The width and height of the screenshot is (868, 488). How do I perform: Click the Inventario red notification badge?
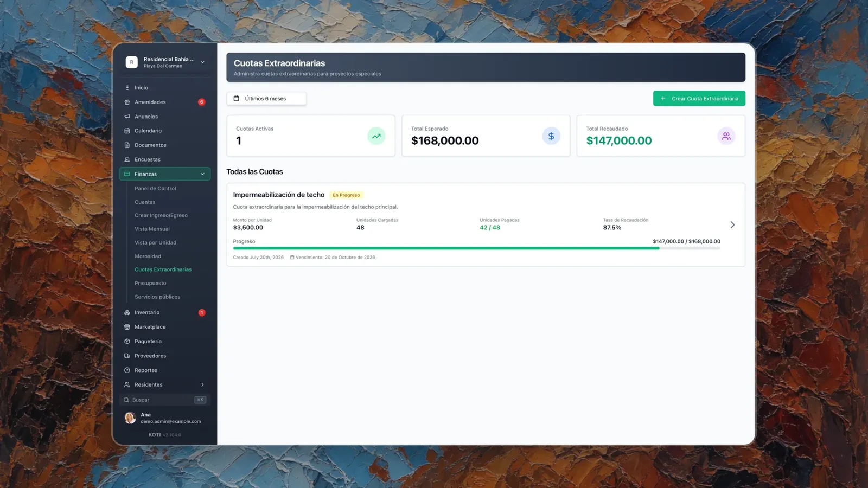tap(202, 312)
